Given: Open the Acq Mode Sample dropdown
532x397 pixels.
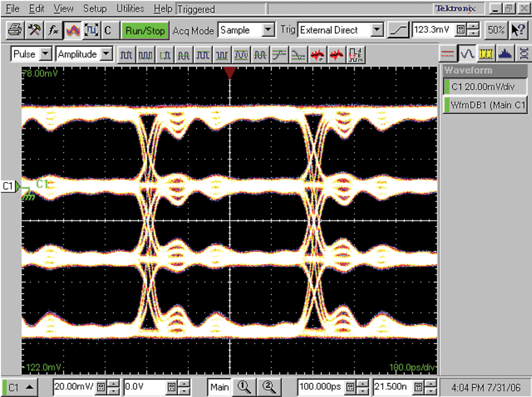Looking at the screenshot, I should pyautogui.click(x=268, y=30).
